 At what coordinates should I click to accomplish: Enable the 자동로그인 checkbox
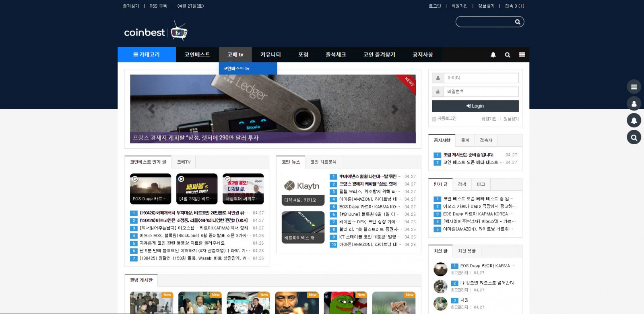[x=434, y=119]
